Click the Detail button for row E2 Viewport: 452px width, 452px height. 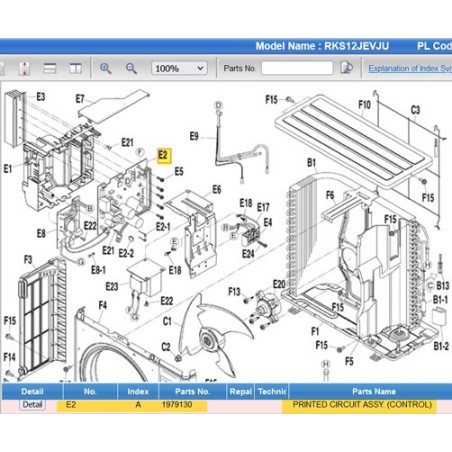[32, 405]
